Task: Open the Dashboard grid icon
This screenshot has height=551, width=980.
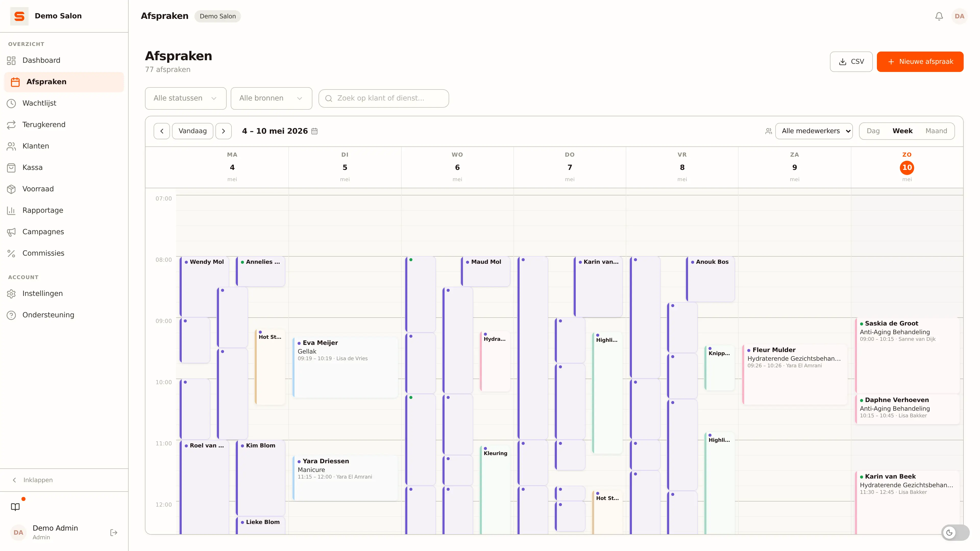Action: [11, 60]
